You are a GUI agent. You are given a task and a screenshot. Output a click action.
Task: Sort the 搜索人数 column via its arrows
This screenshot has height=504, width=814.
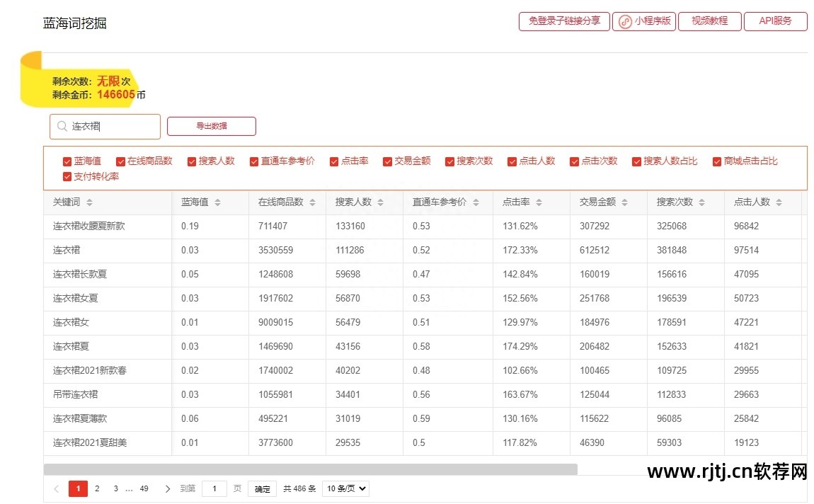[380, 202]
